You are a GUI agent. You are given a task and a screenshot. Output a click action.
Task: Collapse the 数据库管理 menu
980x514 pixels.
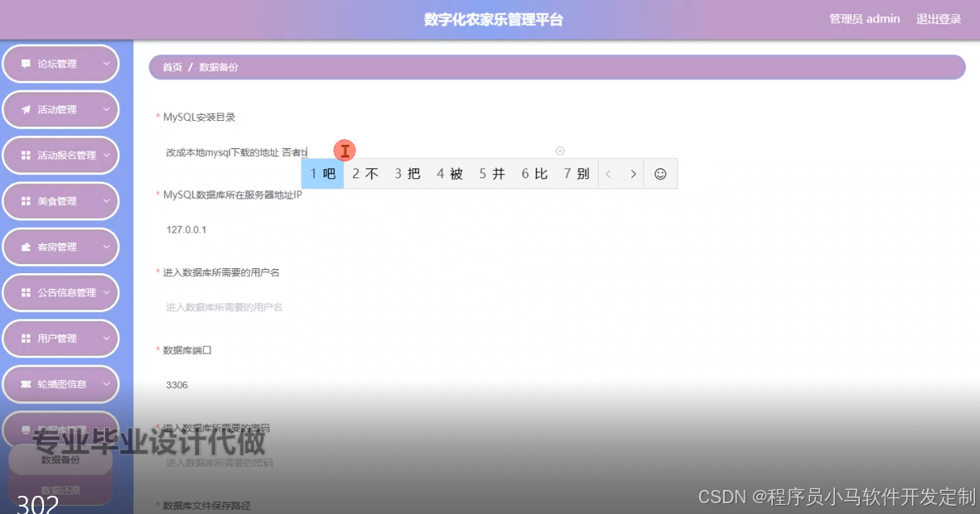pos(60,429)
